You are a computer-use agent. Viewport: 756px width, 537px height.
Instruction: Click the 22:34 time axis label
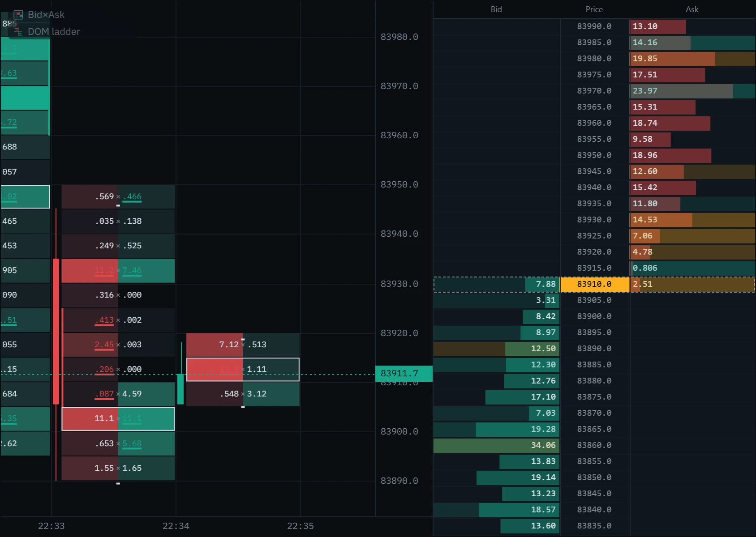[x=176, y=526]
